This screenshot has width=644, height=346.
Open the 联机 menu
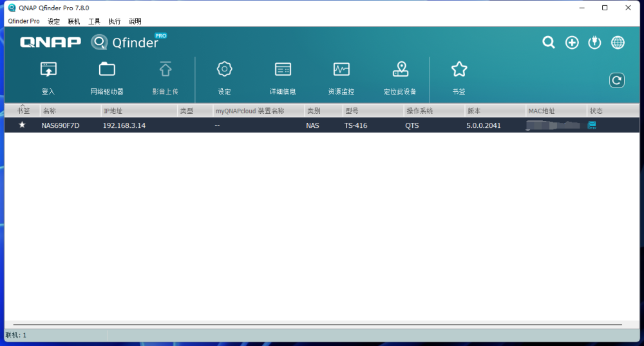coord(74,21)
